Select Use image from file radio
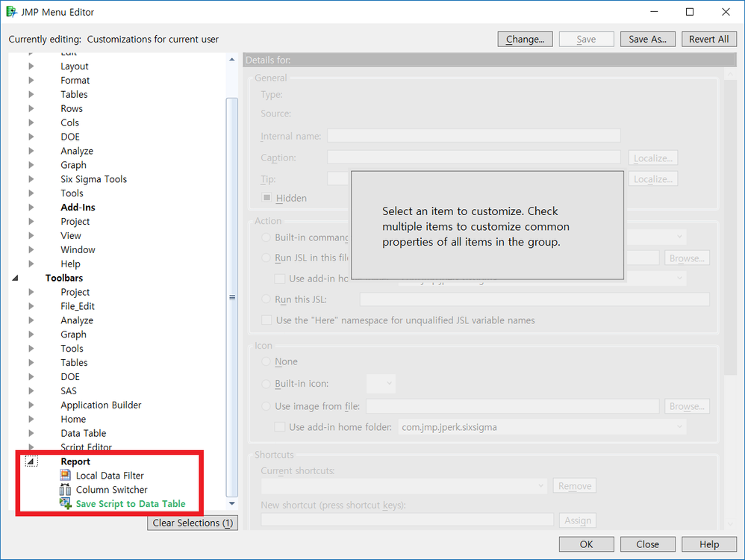745x560 pixels. point(266,406)
